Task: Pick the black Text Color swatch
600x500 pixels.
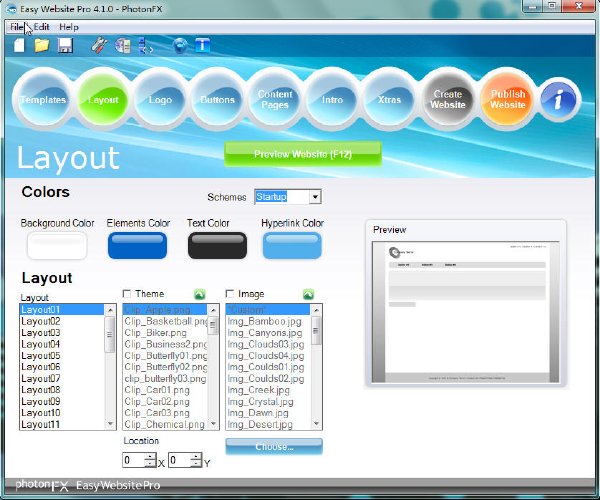Action: coord(217,246)
